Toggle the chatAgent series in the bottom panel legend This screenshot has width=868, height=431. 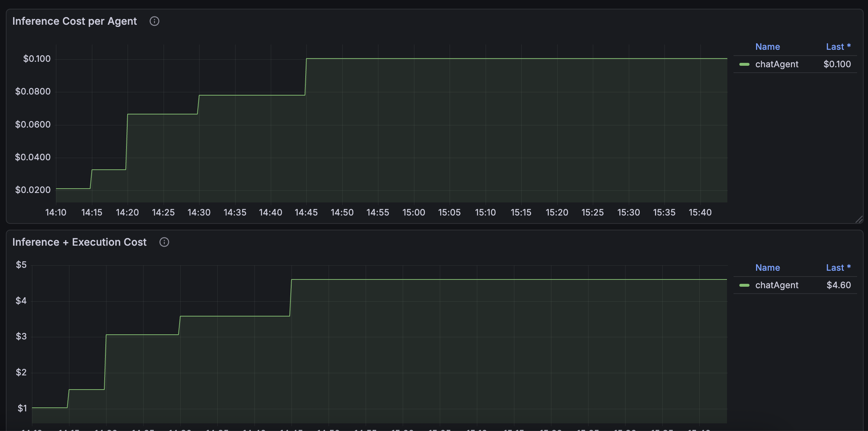[777, 285]
